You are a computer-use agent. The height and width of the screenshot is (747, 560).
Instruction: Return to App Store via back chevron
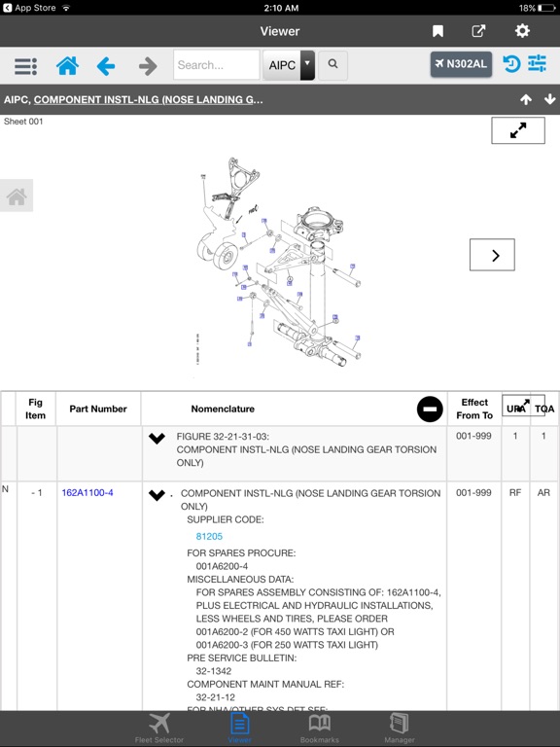[7, 8]
